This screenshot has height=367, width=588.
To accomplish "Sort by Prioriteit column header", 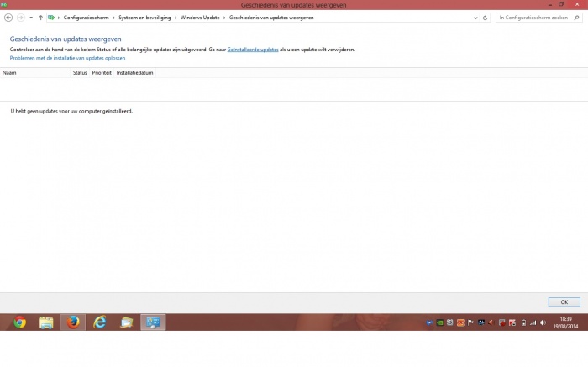I will pyautogui.click(x=102, y=73).
